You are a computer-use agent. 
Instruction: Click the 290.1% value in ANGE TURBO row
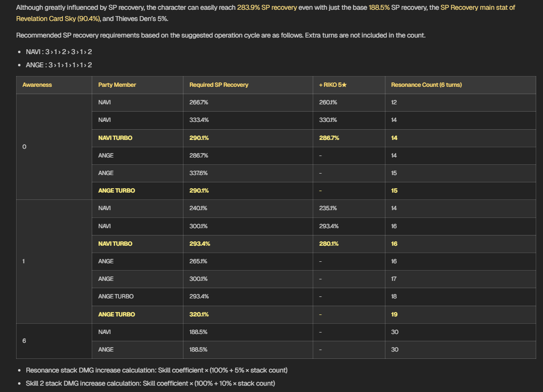pos(199,191)
